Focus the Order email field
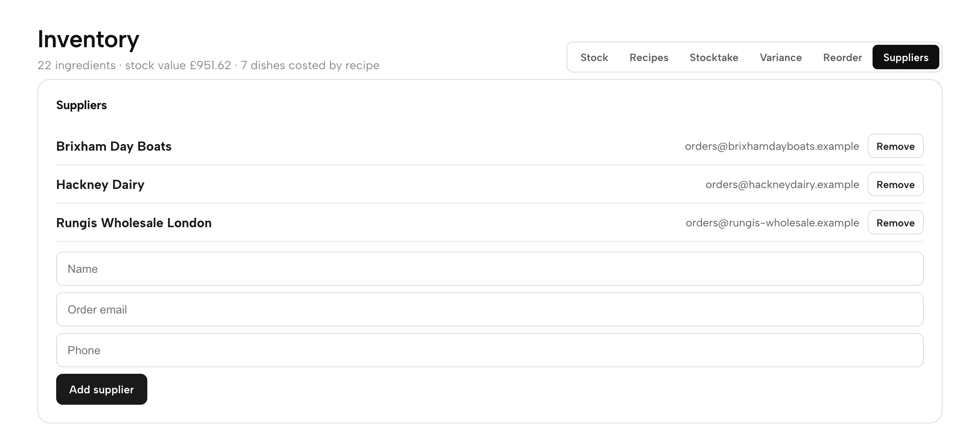Screen dimensions: 980x443 click(490, 309)
